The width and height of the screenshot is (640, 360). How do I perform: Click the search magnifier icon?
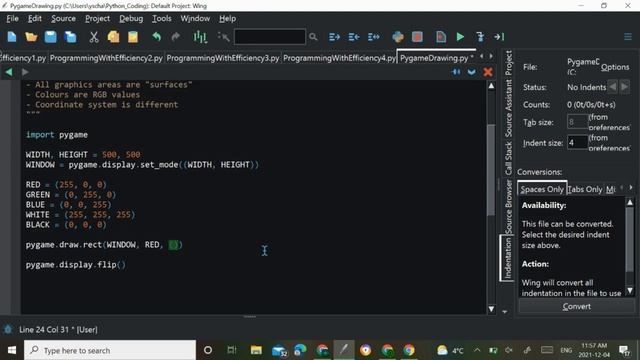pyautogui.click(x=313, y=37)
